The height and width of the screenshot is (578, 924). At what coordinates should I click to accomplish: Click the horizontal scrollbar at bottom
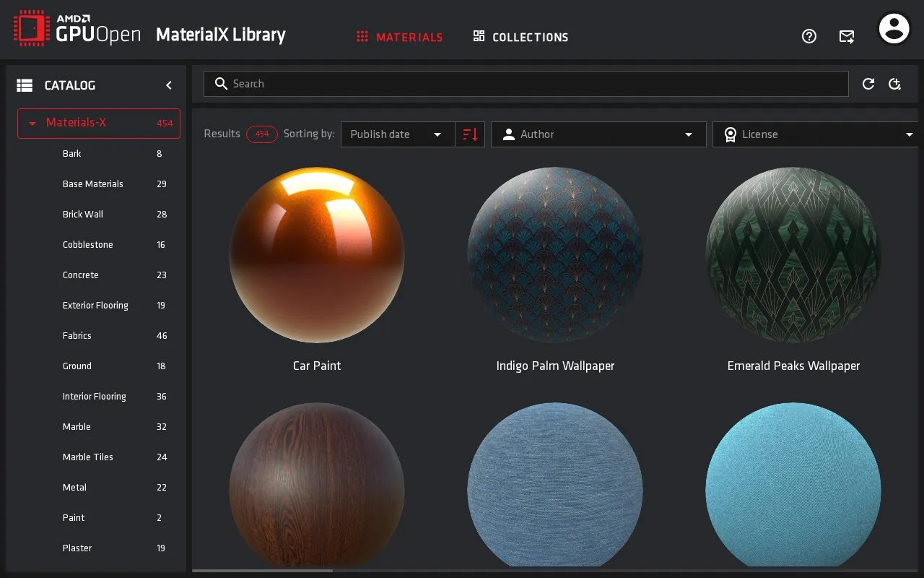tap(263, 571)
